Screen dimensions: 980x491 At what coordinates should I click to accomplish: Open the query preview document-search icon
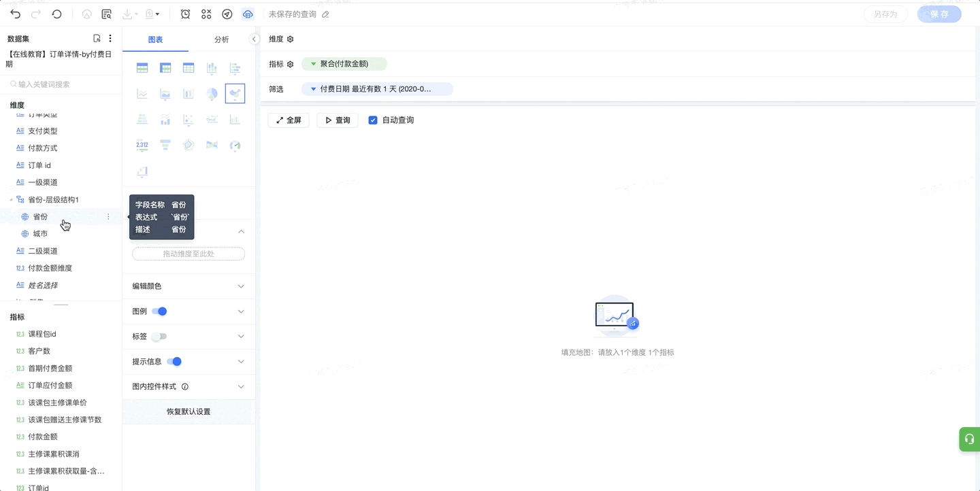(x=106, y=14)
